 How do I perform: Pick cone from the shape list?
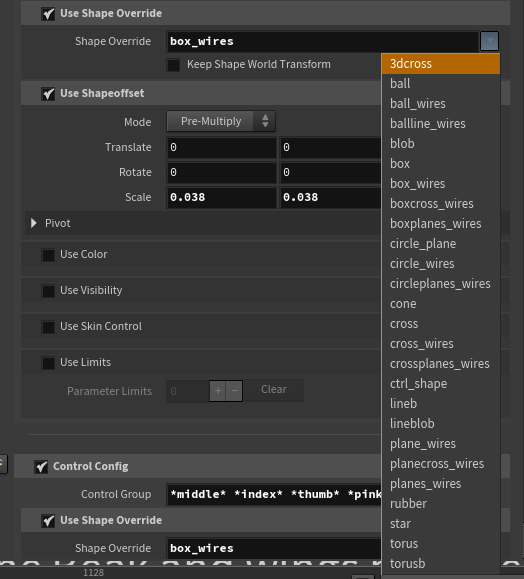point(441,304)
